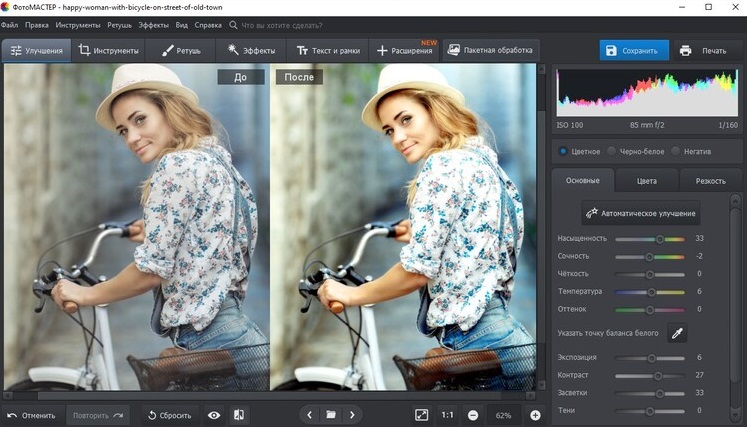The width and height of the screenshot is (747, 427).
Task: Click the Сохранить button
Action: pyautogui.click(x=634, y=50)
